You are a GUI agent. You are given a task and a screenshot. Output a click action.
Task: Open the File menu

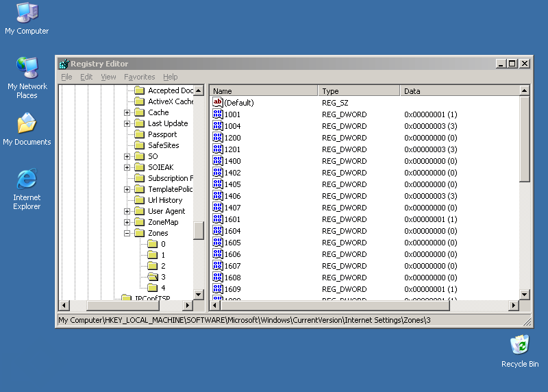tap(66, 77)
